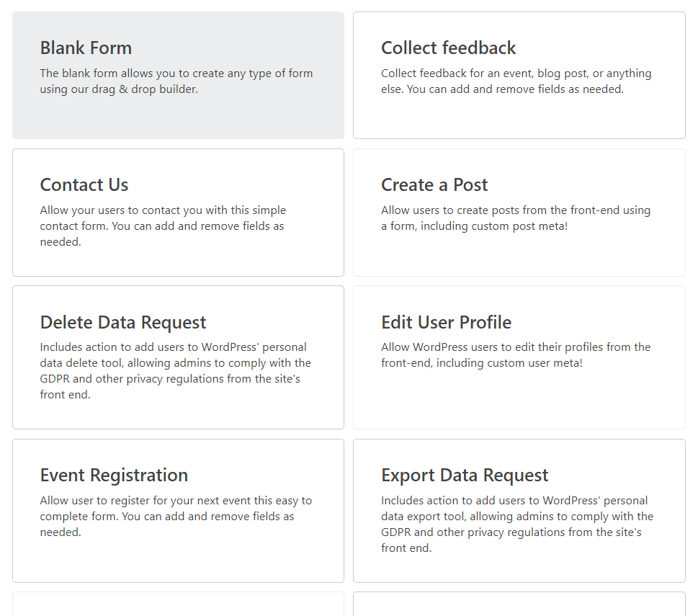Open the partially visible card below Export Data Request

tap(519, 604)
